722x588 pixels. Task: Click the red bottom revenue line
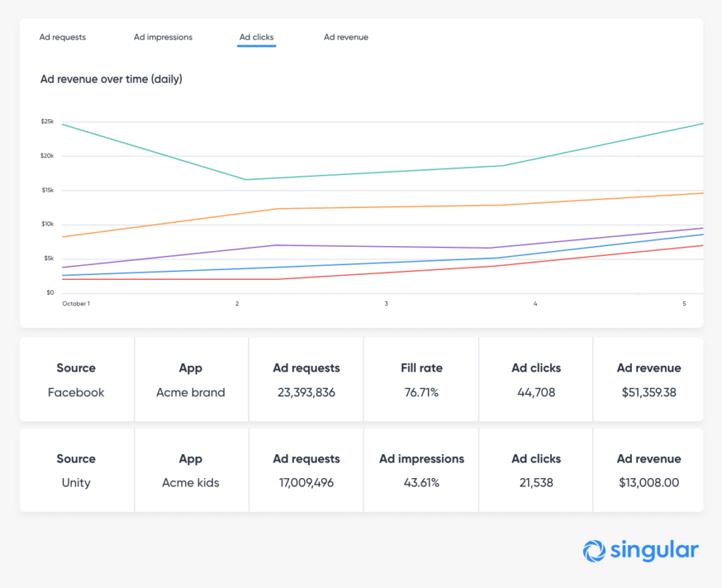tap(382, 273)
